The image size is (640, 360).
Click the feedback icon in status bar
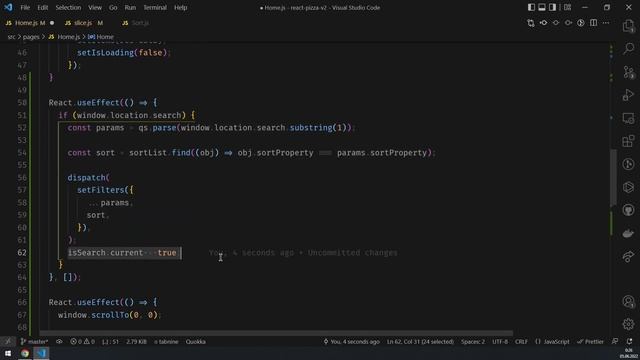[615, 342]
